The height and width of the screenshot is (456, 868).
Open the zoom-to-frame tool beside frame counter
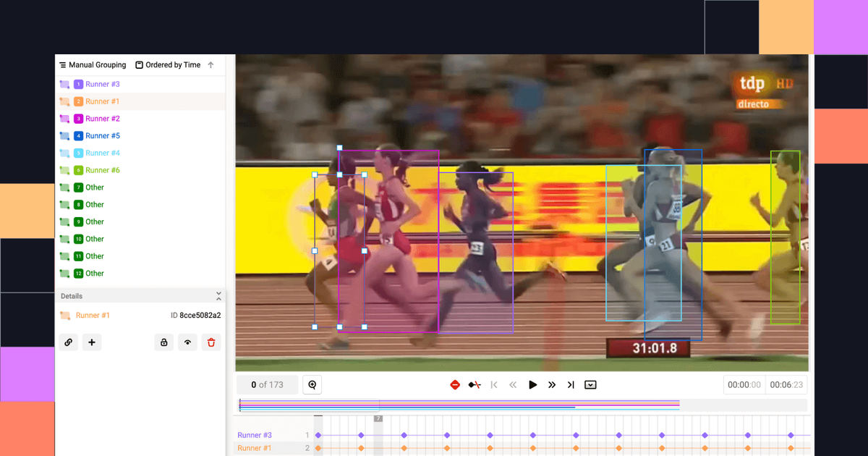tap(312, 384)
